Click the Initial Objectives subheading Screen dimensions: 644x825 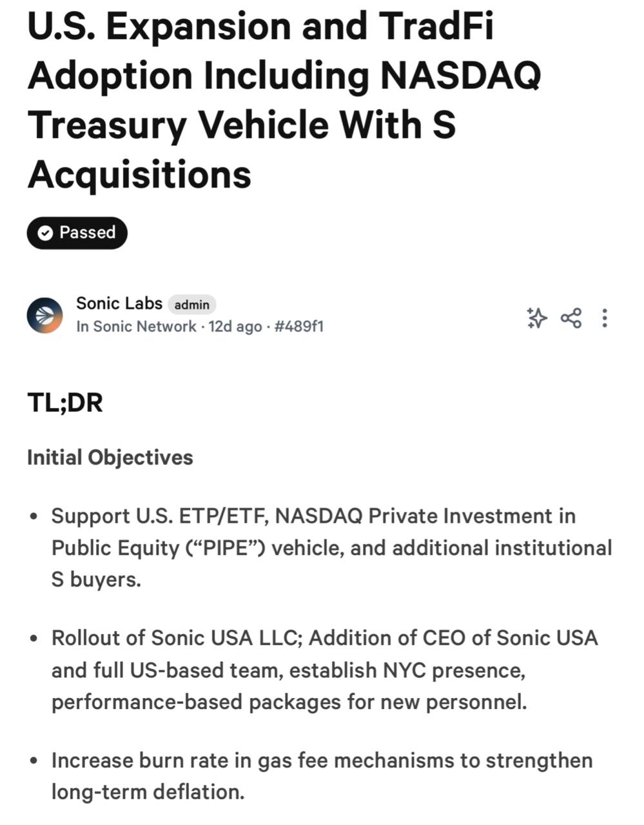110,458
